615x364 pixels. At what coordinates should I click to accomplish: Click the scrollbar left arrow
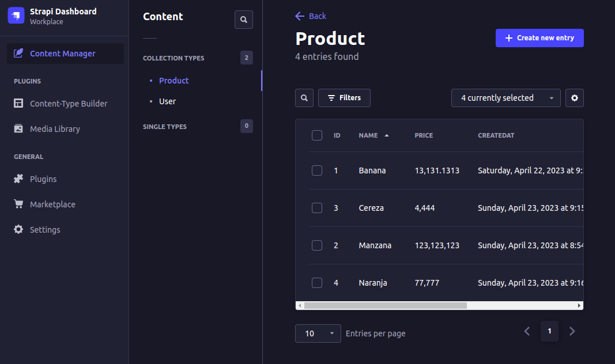(x=300, y=306)
